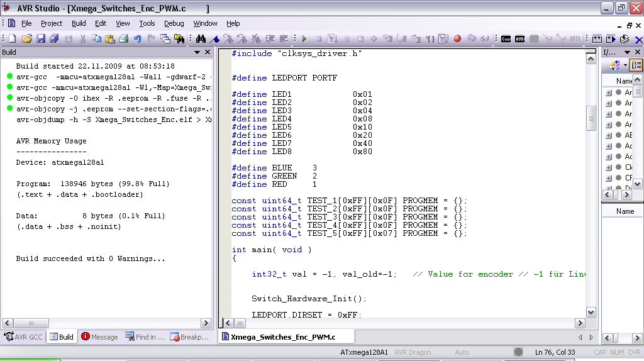Click next document tab arrow

tap(591, 337)
